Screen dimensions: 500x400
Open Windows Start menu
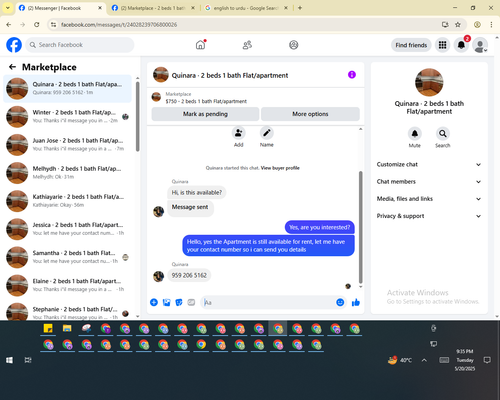tap(9, 360)
